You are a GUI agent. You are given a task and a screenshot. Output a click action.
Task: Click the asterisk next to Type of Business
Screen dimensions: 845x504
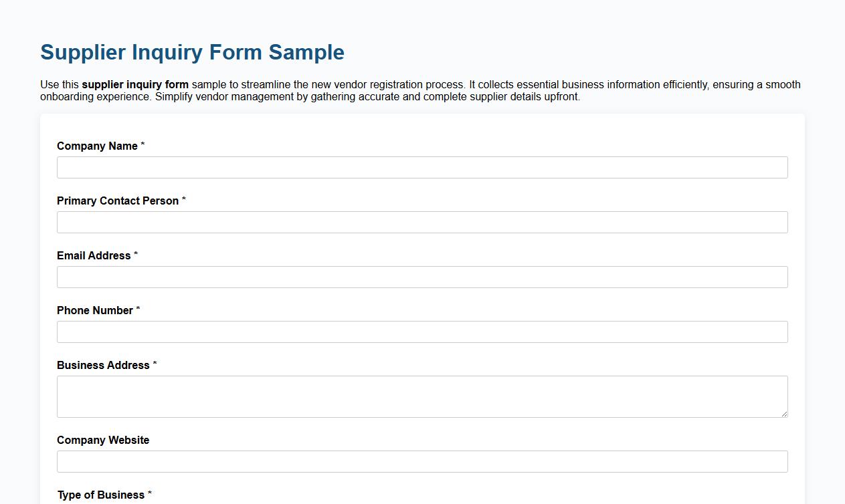click(x=151, y=495)
